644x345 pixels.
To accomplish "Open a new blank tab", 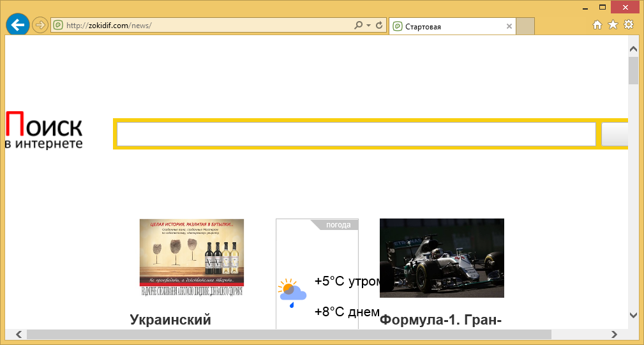I will (x=525, y=27).
